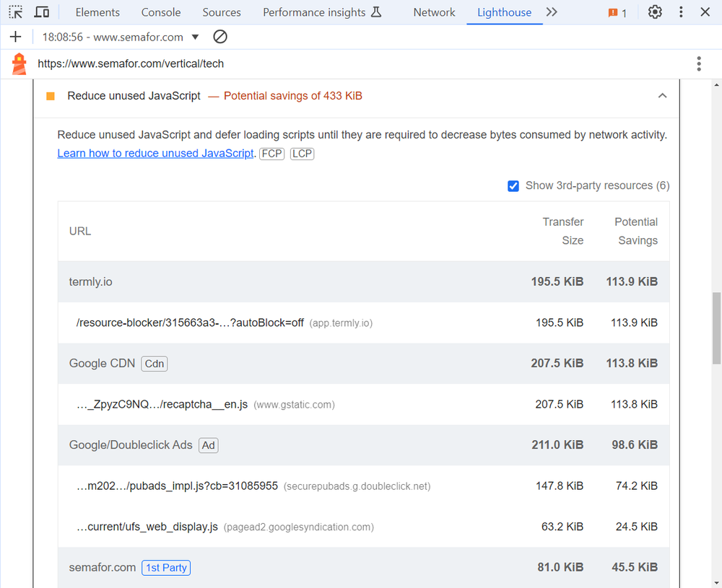This screenshot has width=722, height=588.
Task: Click the URL column header
Action: tap(80, 231)
